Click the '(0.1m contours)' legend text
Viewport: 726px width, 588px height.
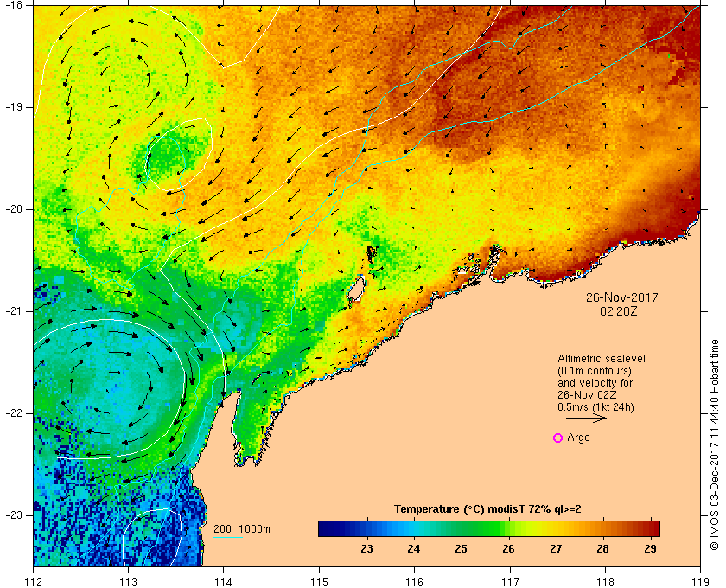(595, 371)
